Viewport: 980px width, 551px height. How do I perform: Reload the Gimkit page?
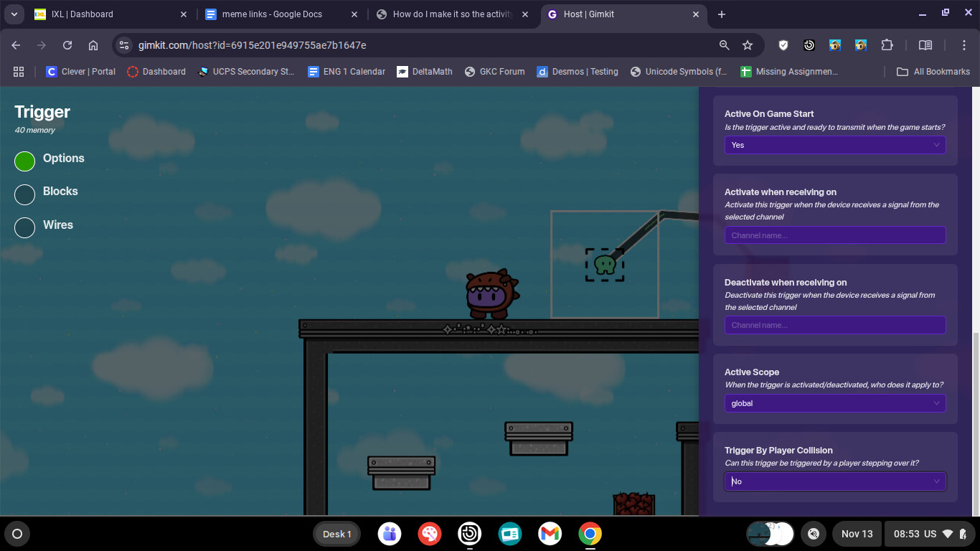pos(67,45)
